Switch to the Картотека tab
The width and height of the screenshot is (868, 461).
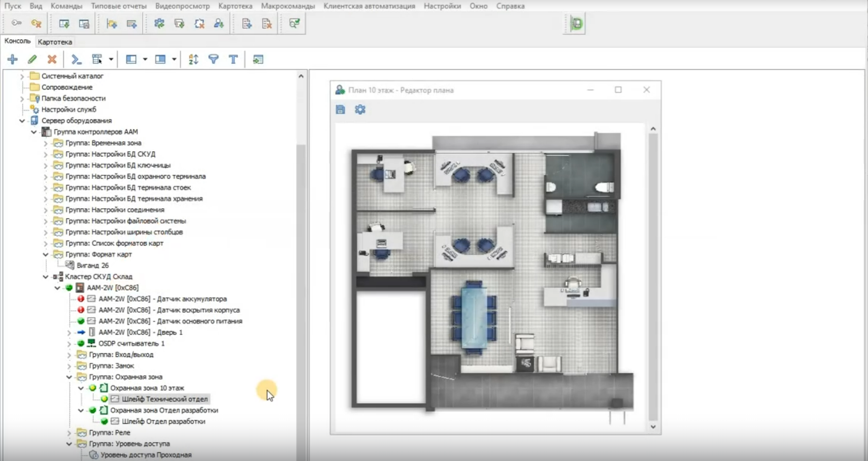click(x=55, y=42)
